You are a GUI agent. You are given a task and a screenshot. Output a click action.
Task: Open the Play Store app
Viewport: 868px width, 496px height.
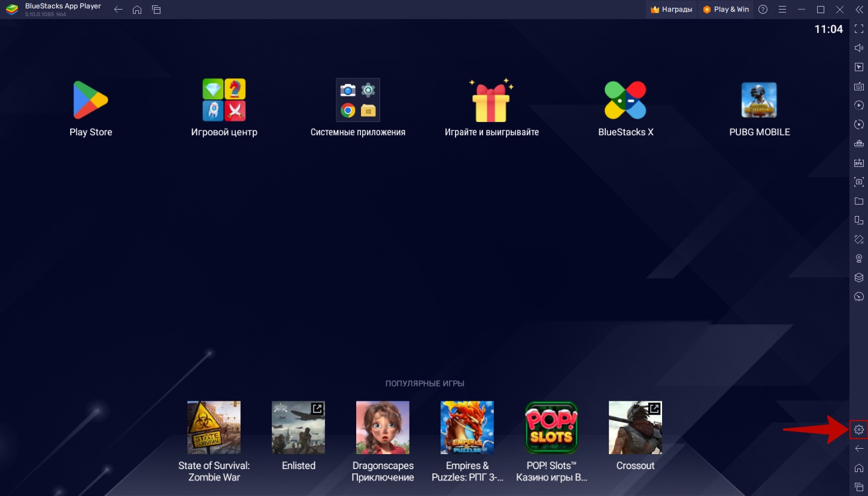90,100
